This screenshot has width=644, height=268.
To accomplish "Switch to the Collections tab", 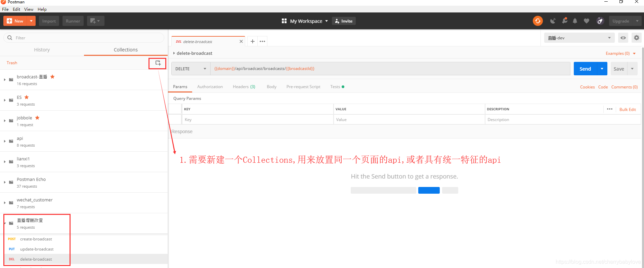I will 126,50.
